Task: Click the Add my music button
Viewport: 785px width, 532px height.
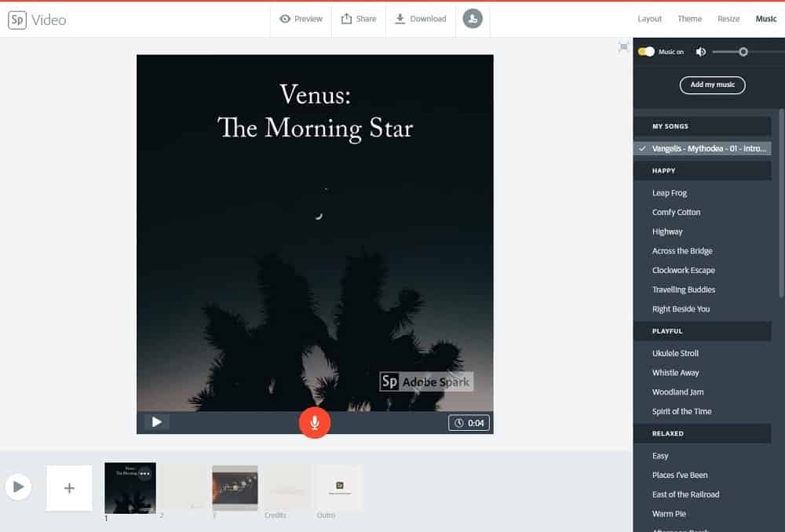Action: point(712,85)
